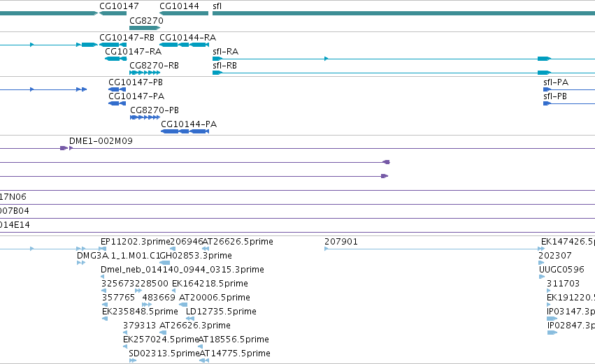Image resolution: width=595 pixels, height=364 pixels.
Task: Select EST label 202307
Action: point(554,256)
